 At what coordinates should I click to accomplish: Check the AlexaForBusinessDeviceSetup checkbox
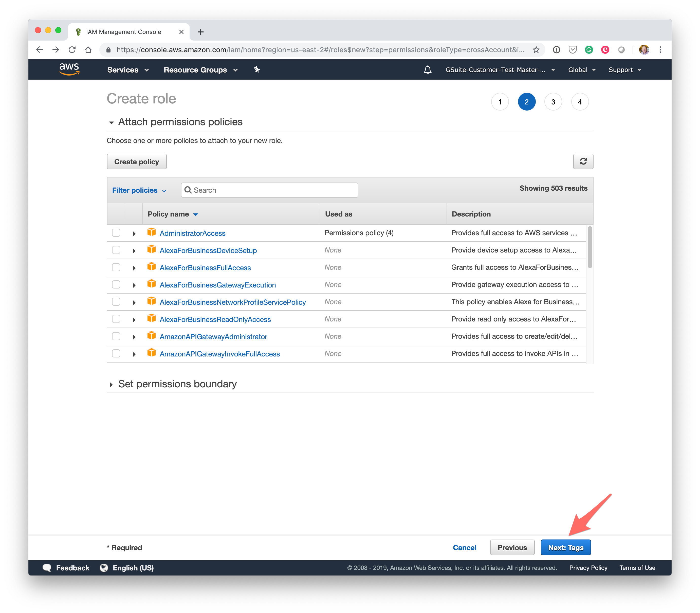pyautogui.click(x=116, y=250)
